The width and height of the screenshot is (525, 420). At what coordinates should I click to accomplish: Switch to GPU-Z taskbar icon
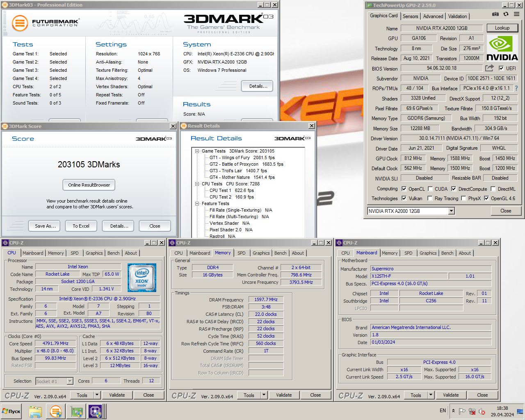click(76, 411)
